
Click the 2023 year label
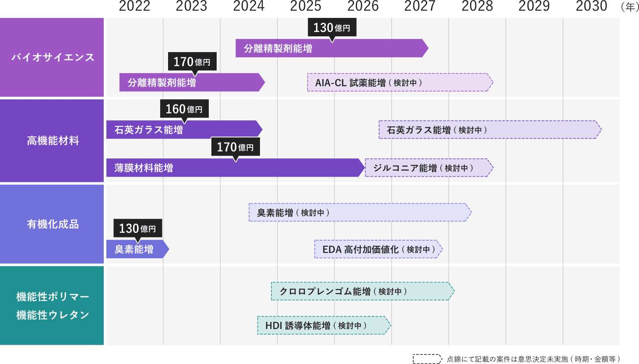[x=191, y=6]
